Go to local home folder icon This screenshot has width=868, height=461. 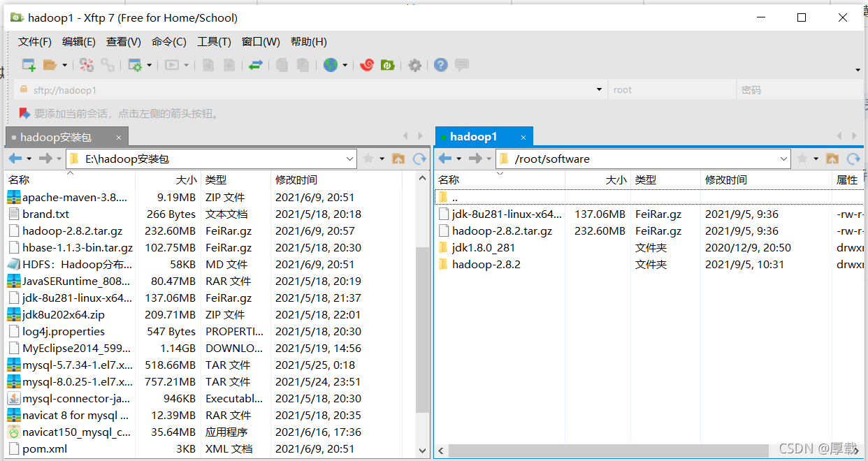point(398,159)
